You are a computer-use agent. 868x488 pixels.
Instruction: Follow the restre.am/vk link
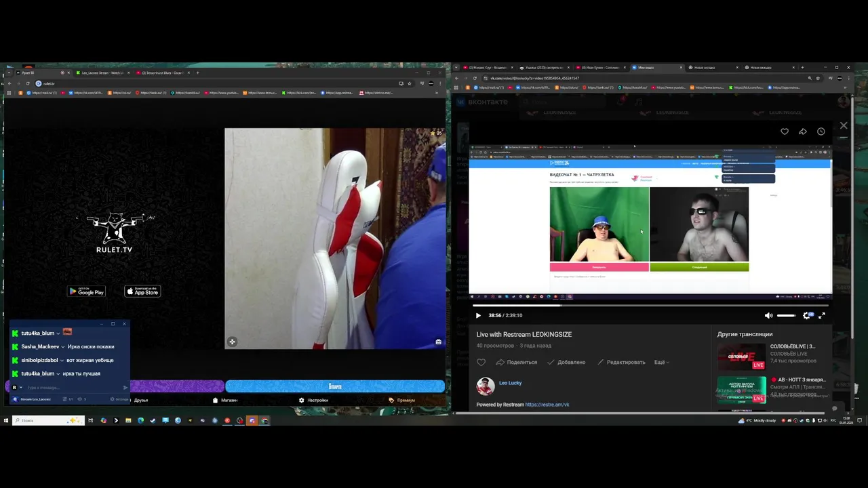tap(547, 405)
